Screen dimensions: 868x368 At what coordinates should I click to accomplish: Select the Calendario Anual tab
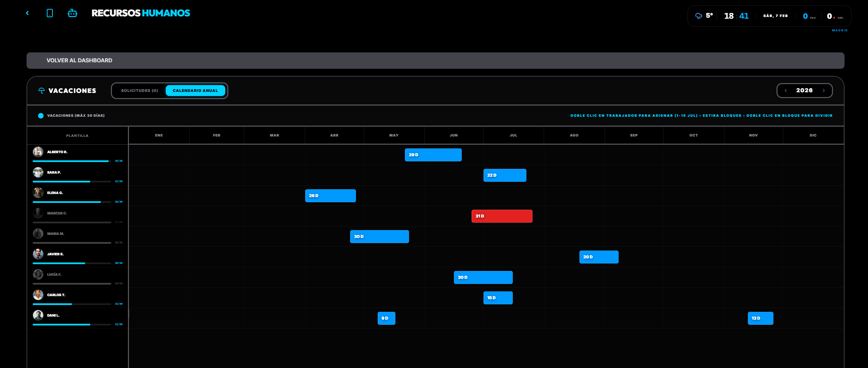(195, 91)
